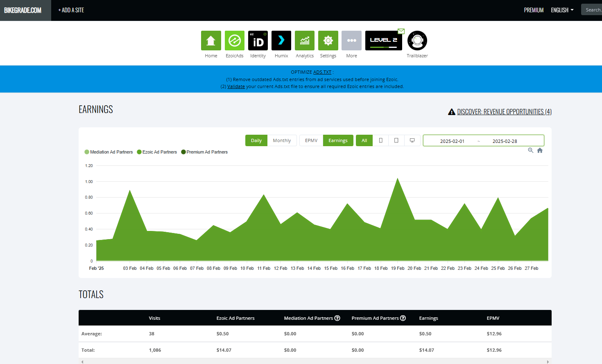Open the More options icon

(x=351, y=41)
